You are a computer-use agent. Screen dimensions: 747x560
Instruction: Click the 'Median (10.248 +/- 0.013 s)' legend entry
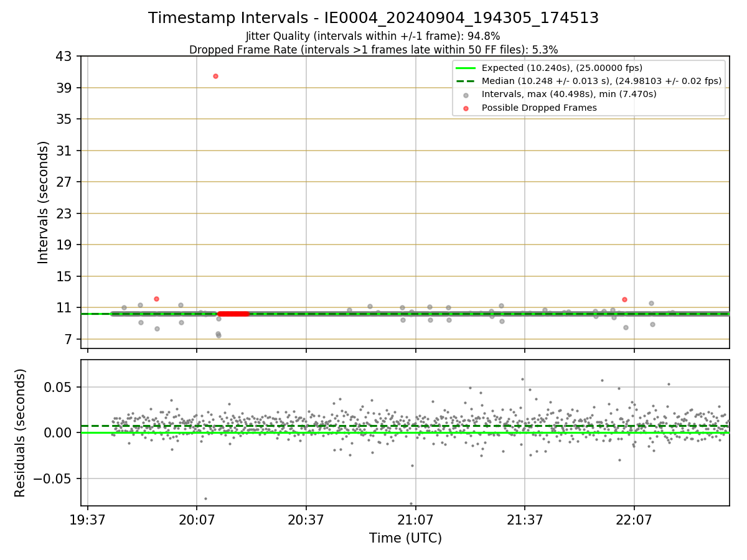(601, 81)
